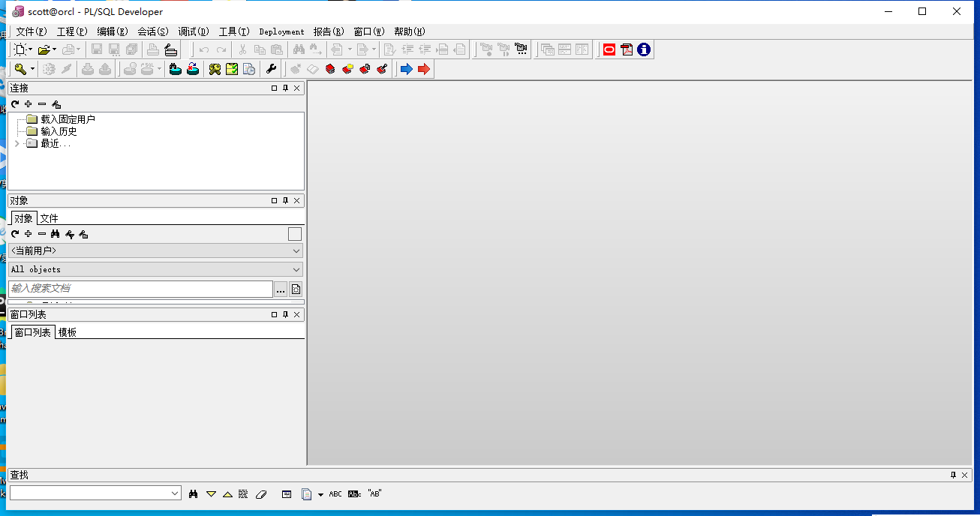
Task: Click the red right arrow icon
Action: pyautogui.click(x=424, y=70)
